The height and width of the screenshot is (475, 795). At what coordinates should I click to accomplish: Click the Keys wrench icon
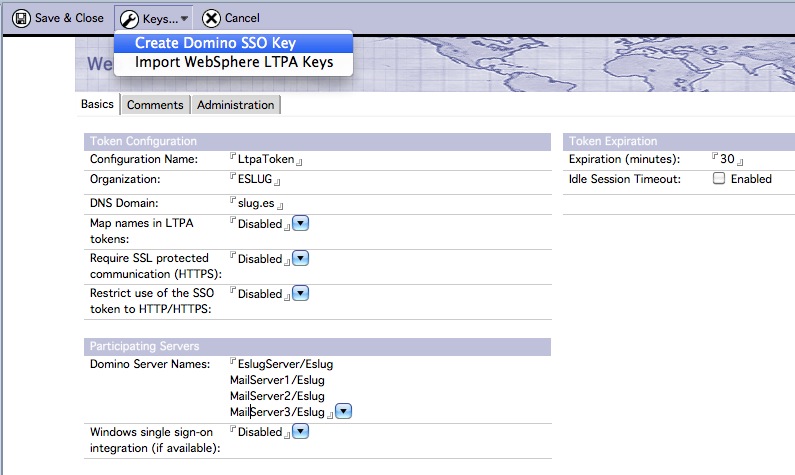(129, 19)
